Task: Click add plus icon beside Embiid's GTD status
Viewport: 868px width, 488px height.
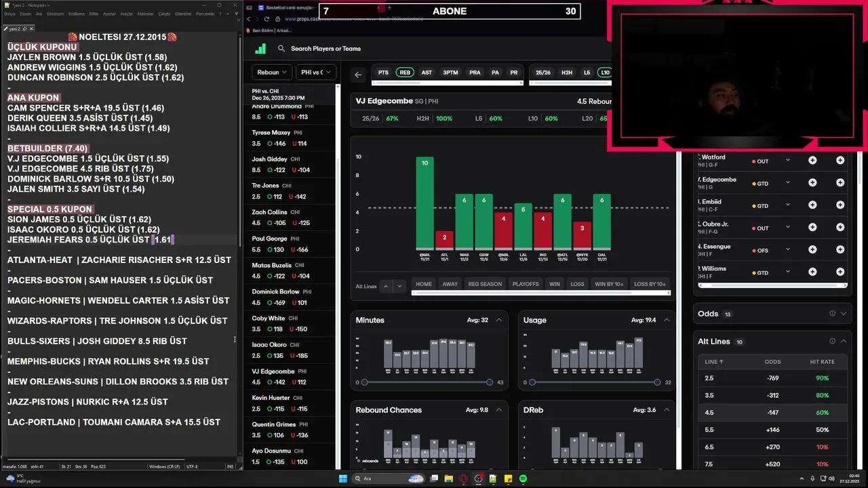Action: click(x=812, y=205)
